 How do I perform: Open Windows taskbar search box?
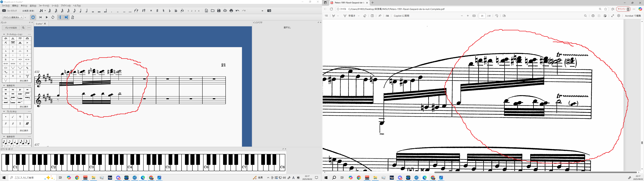point(32,178)
